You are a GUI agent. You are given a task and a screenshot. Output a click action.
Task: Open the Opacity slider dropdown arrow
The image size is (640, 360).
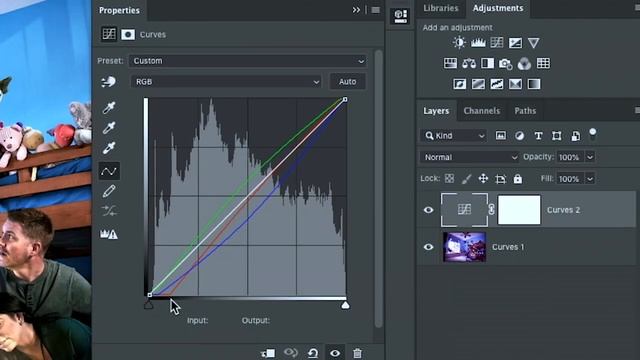[590, 157]
